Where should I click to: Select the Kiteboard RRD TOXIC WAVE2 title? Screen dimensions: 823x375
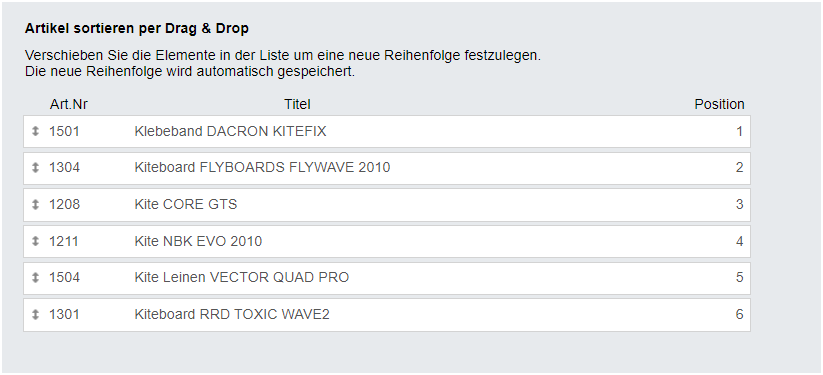[x=232, y=314]
